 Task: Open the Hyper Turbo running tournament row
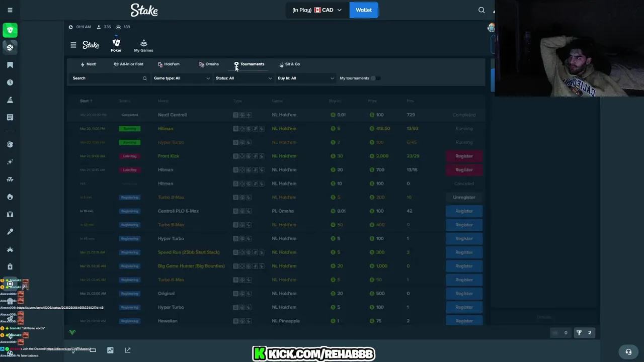pyautogui.click(x=275, y=142)
